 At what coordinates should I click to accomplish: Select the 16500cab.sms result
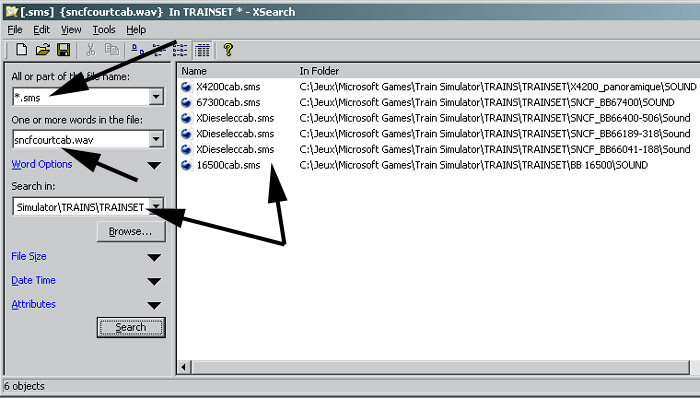(228, 165)
